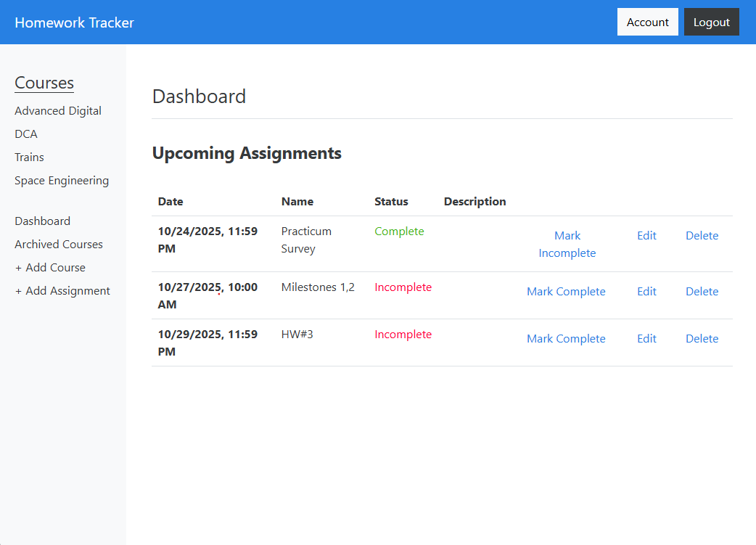This screenshot has width=756, height=545.
Task: Delete the HW#3 assignment
Action: [x=702, y=338]
